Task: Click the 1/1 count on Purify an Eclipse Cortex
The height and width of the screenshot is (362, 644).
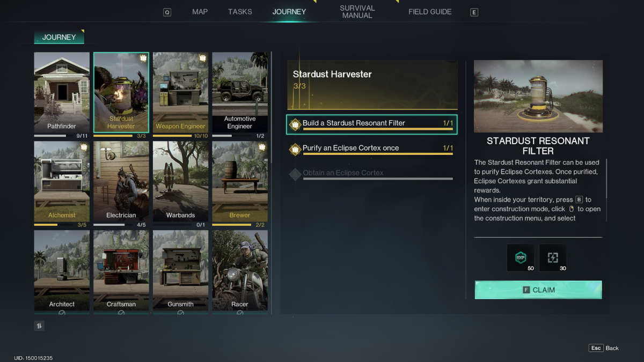Action: click(448, 148)
